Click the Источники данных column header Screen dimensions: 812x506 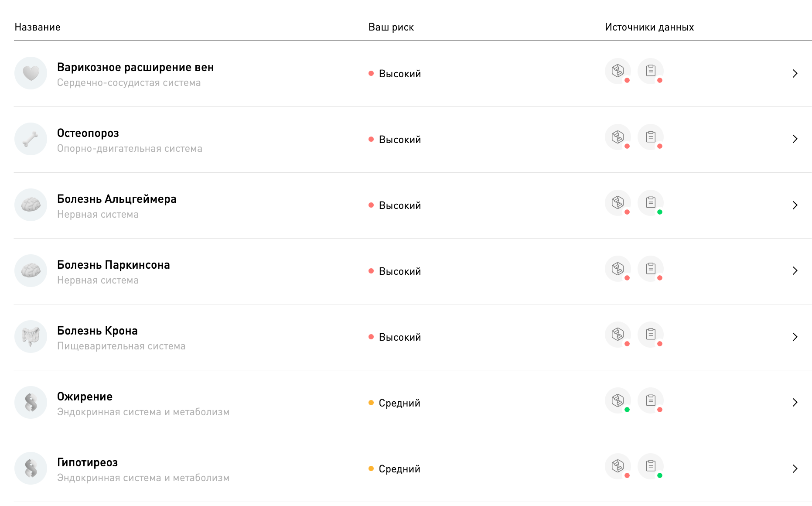pos(649,27)
